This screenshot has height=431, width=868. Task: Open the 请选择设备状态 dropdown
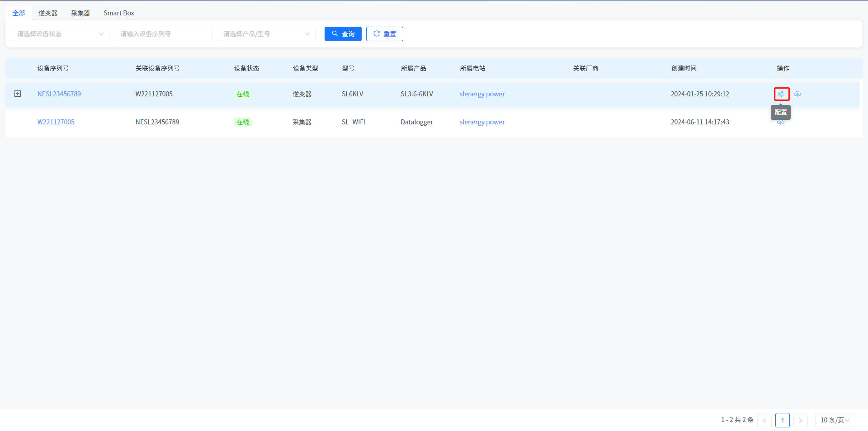point(60,34)
